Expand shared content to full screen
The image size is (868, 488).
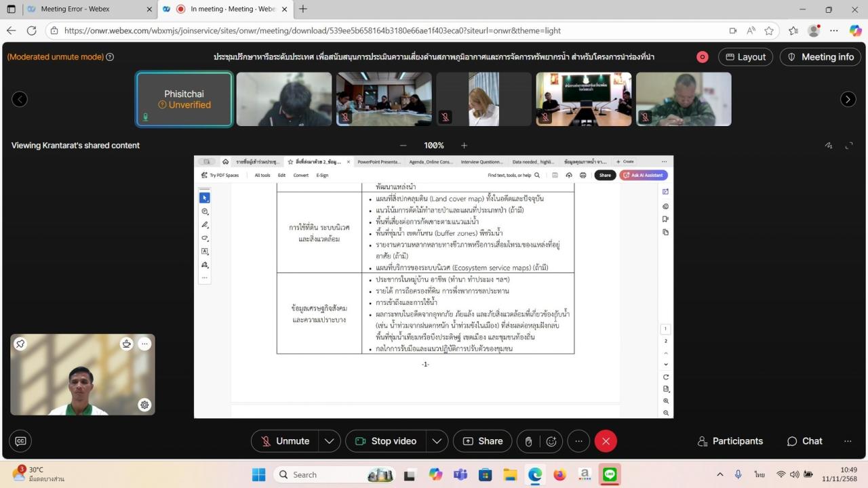[x=848, y=145]
